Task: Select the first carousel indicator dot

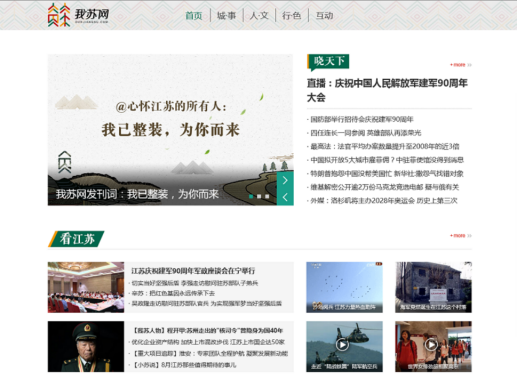Action: (x=251, y=196)
